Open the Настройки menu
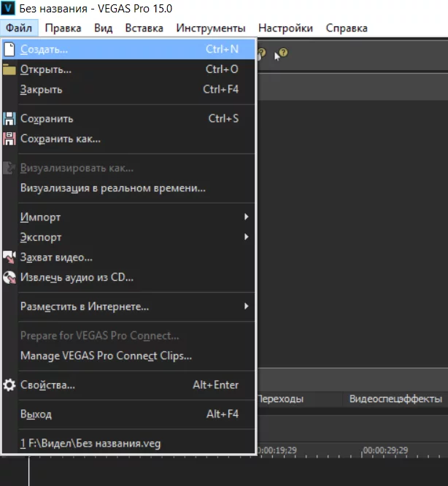The width and height of the screenshot is (448, 486). [285, 28]
